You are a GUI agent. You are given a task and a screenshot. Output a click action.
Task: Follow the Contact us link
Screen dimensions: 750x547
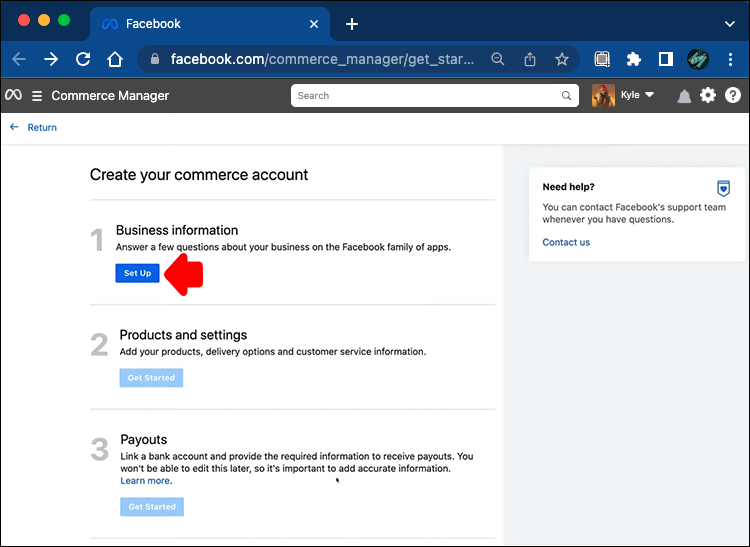tap(566, 242)
